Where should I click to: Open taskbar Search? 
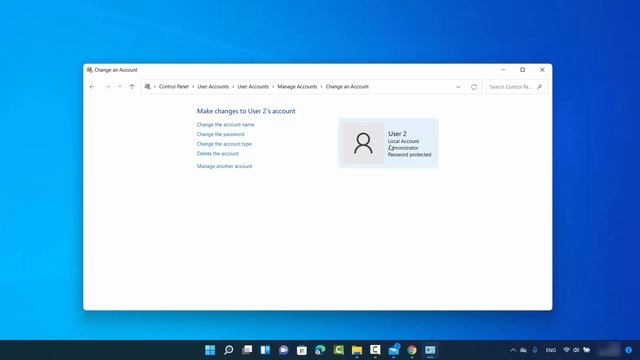click(x=229, y=350)
